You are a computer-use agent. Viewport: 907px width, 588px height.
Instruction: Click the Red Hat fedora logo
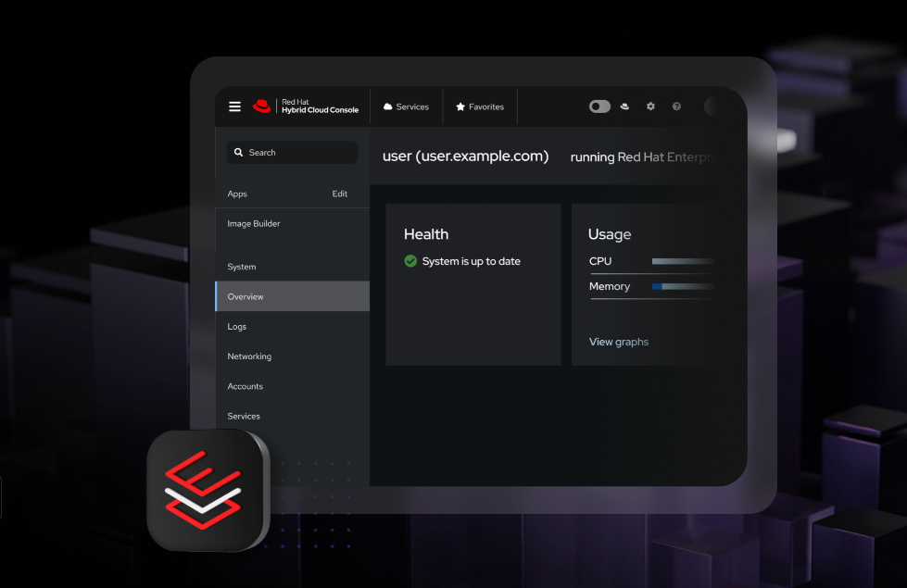[262, 106]
